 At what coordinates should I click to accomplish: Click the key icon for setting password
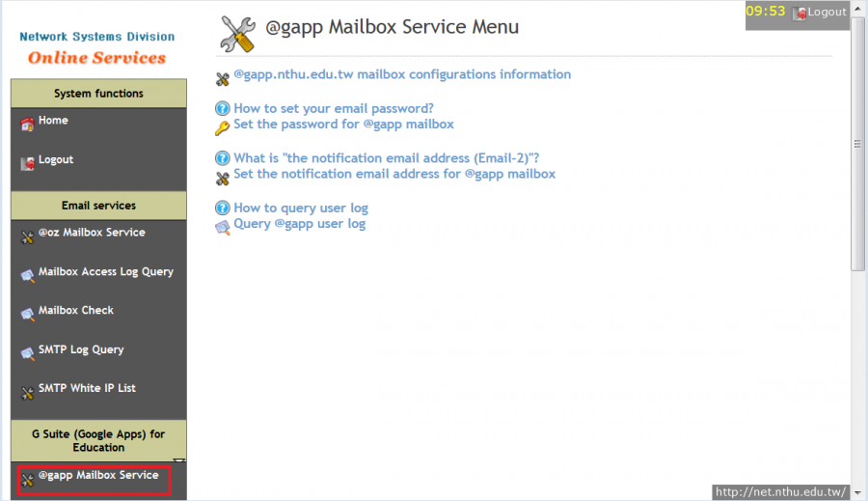pos(223,126)
